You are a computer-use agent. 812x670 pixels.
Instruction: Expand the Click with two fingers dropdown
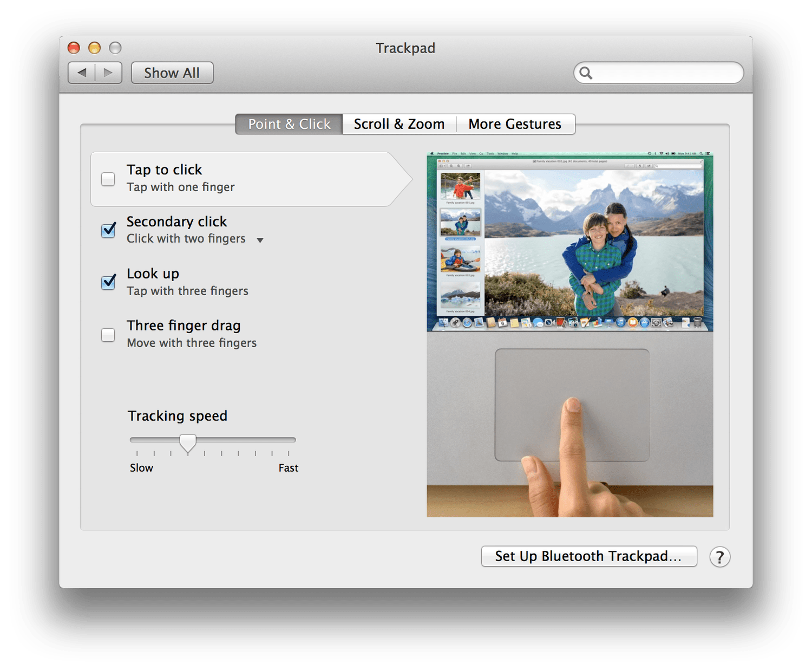[260, 240]
